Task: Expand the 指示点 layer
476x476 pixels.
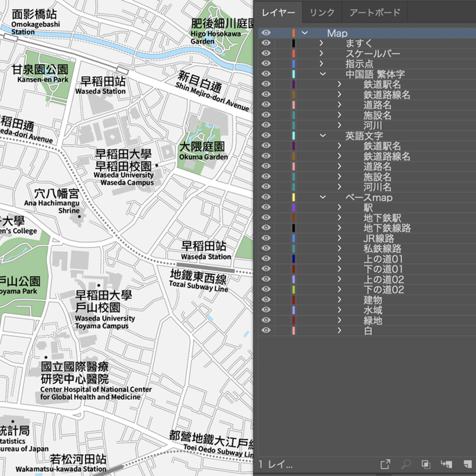Action: coord(321,64)
